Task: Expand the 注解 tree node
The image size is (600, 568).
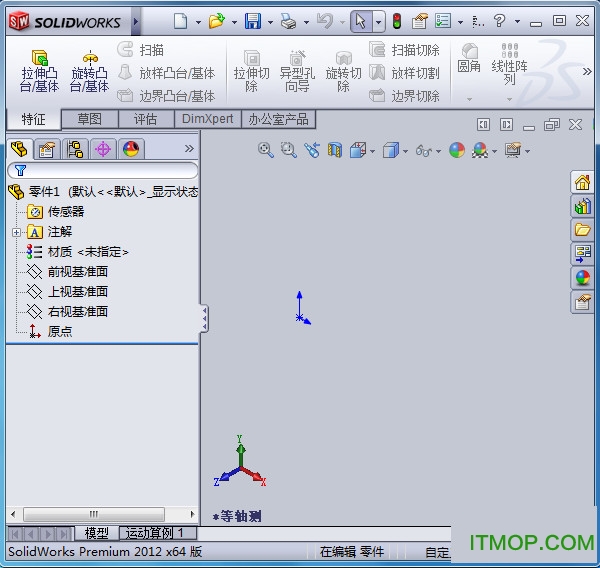Action: tap(16, 232)
